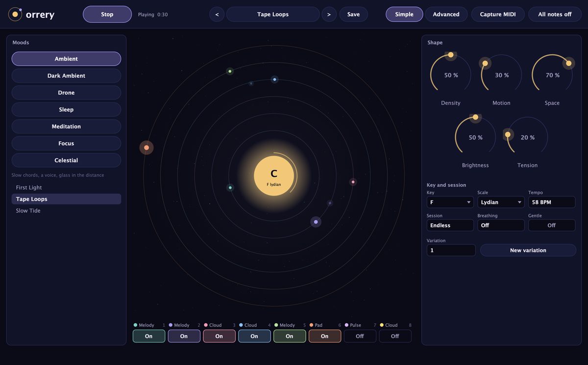Save the current preset
The width and height of the screenshot is (588, 365).
tap(354, 14)
